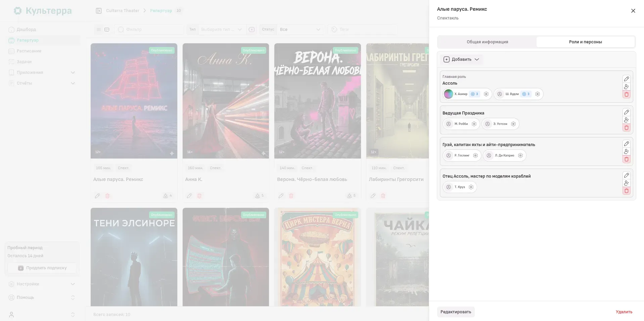Screen dimensions: 644x321
Task: Expand the Помощь sidebar menu
Action: click(42, 297)
